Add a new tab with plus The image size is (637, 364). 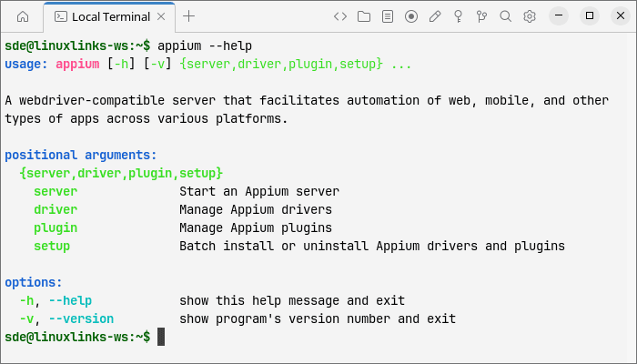click(x=189, y=16)
